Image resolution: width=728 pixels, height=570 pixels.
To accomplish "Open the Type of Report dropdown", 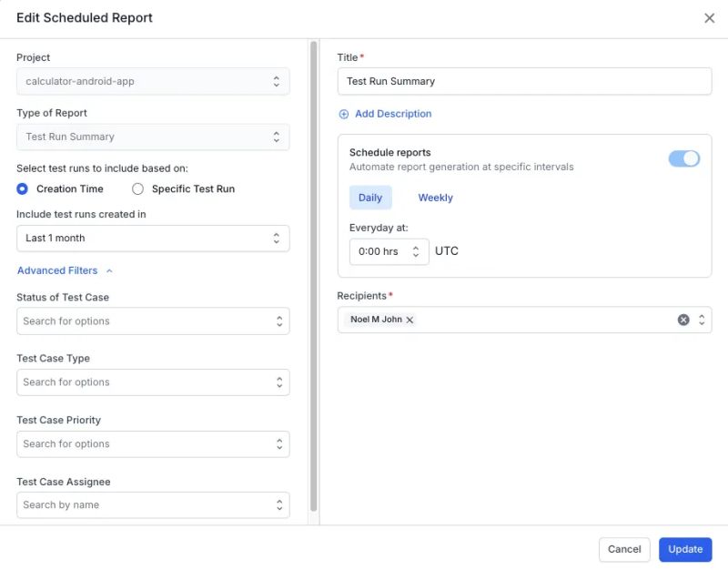I will 153,137.
